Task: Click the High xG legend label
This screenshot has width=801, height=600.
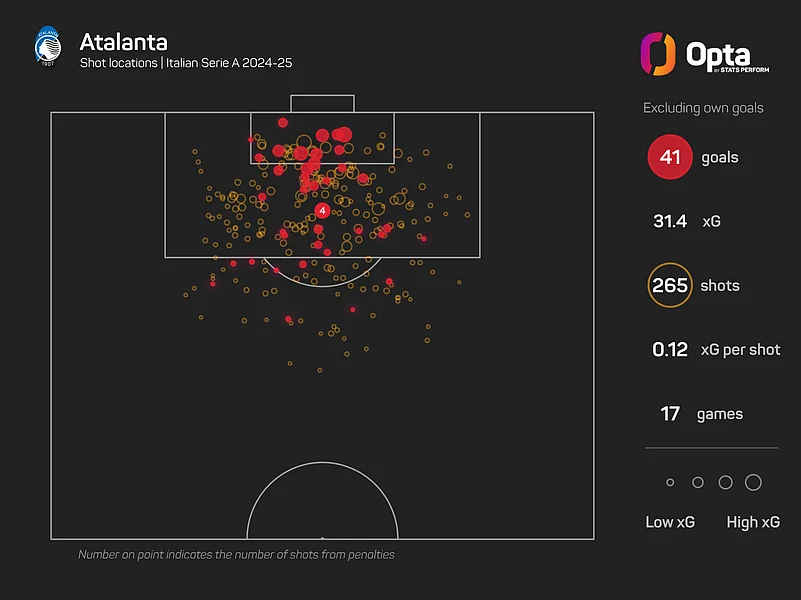Action: [753, 522]
